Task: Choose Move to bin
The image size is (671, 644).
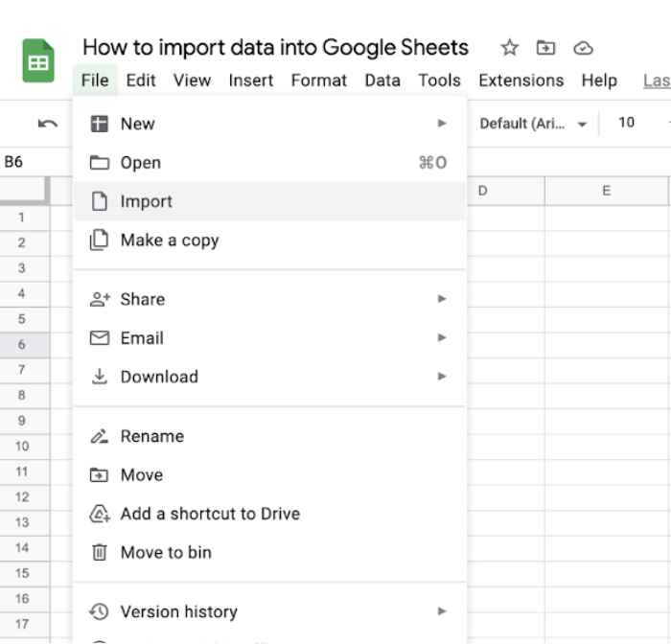Action: point(269,552)
